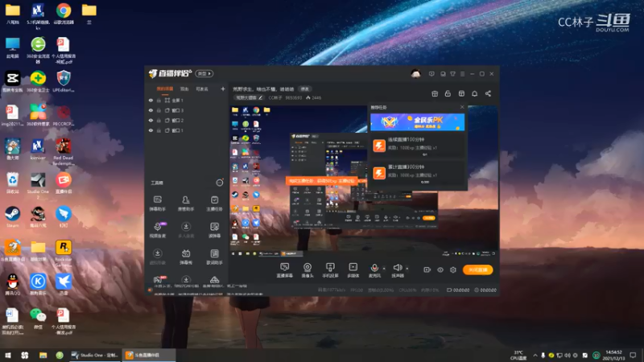644x362 pixels.
Task: Mute the 扬声器 speaker
Action: point(397,270)
